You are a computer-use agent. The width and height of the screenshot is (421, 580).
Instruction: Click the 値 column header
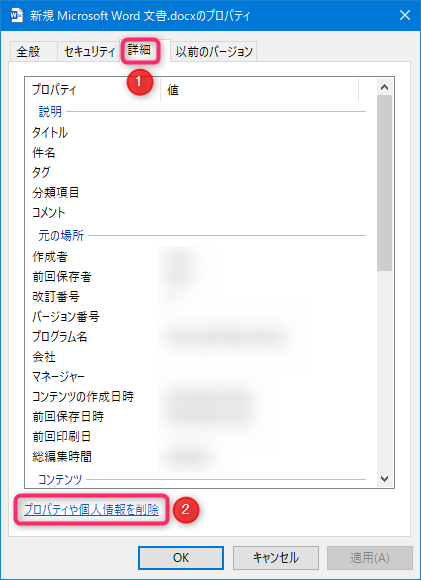259,90
